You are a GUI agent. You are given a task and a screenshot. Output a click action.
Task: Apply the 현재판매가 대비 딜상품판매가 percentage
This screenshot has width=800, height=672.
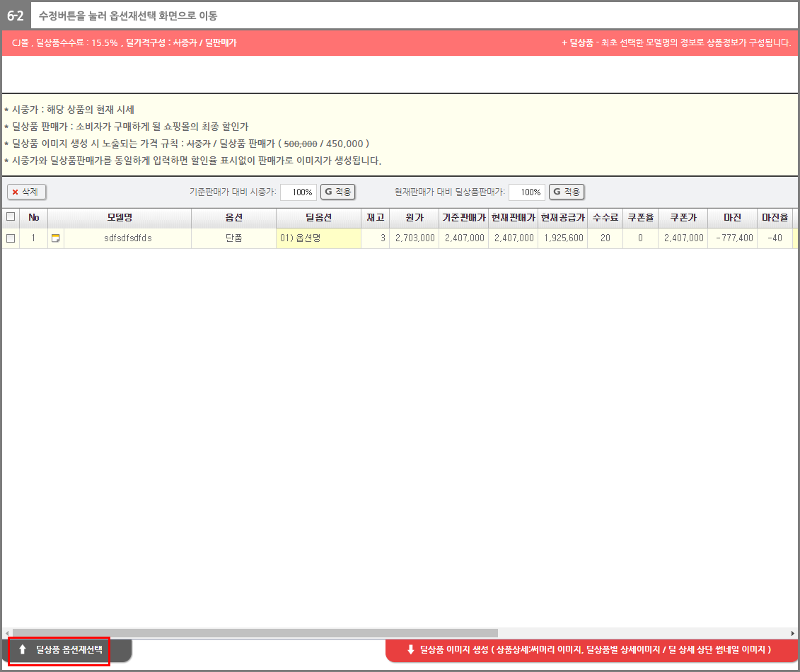[567, 192]
